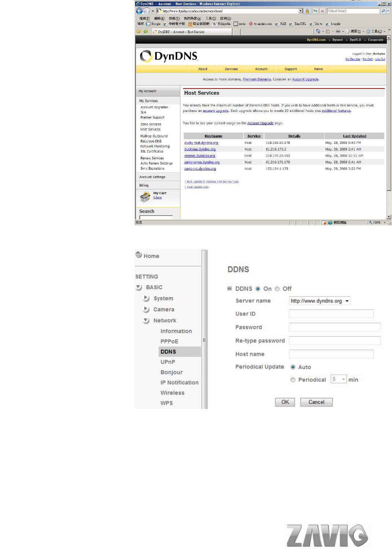Click the My Cart shopping basket icon
The width and height of the screenshot is (392, 554).
click(x=145, y=197)
